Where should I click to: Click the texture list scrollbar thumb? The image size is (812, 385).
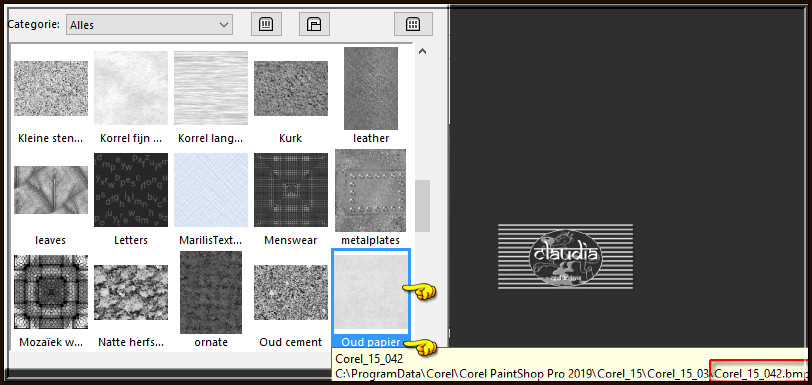pyautogui.click(x=423, y=206)
